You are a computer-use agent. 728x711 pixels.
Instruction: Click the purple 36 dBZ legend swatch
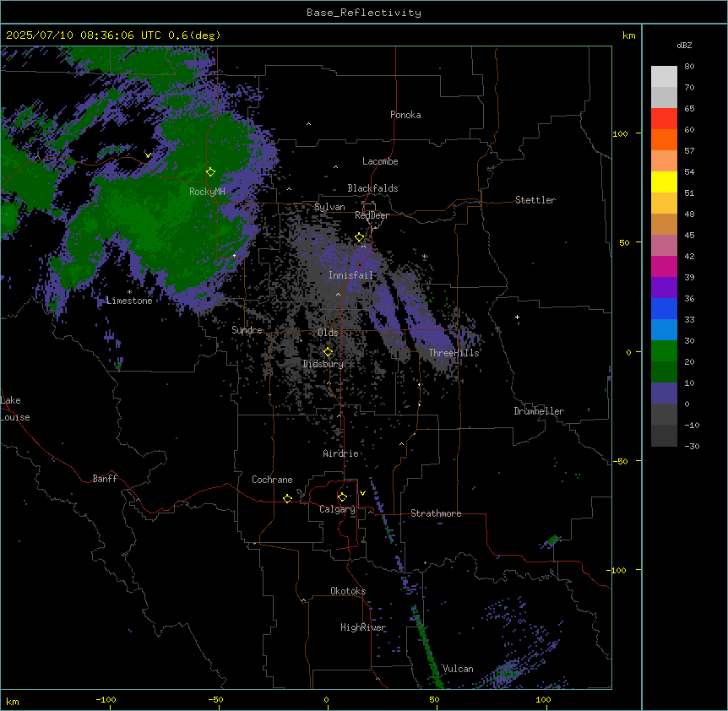click(x=664, y=288)
